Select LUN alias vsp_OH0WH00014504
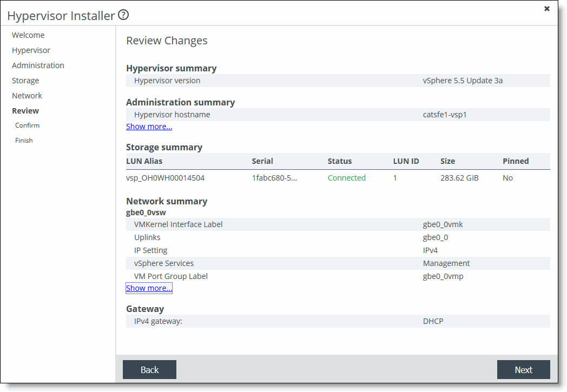This screenshot has width=567, height=392. tap(165, 178)
